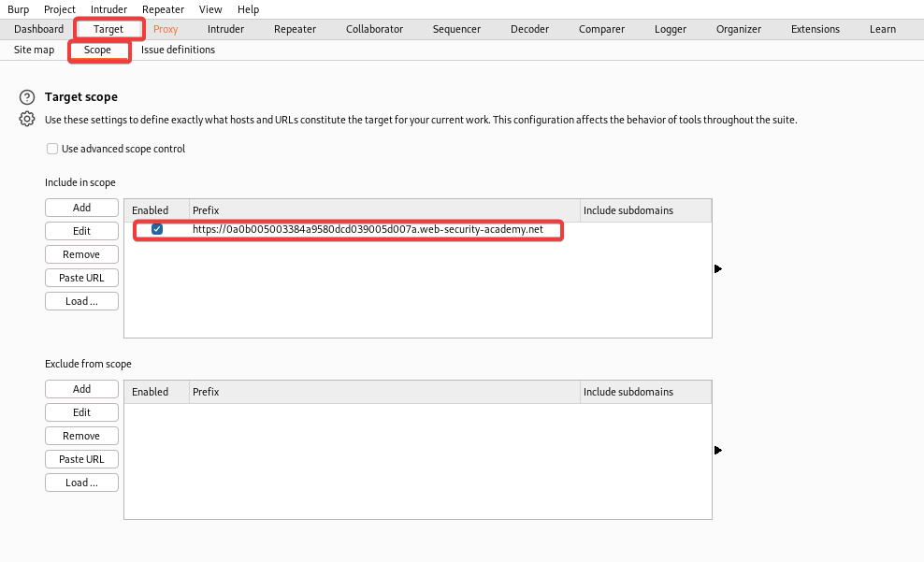Screen dimensions: 924x562
Task: Click the Target scope help question-mark icon
Action: (27, 97)
